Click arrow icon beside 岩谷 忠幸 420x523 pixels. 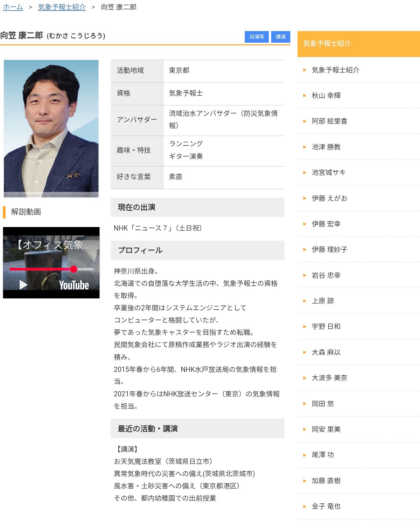(304, 275)
